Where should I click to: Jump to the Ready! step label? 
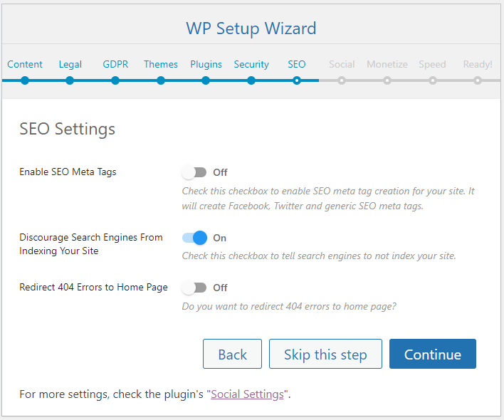point(478,64)
